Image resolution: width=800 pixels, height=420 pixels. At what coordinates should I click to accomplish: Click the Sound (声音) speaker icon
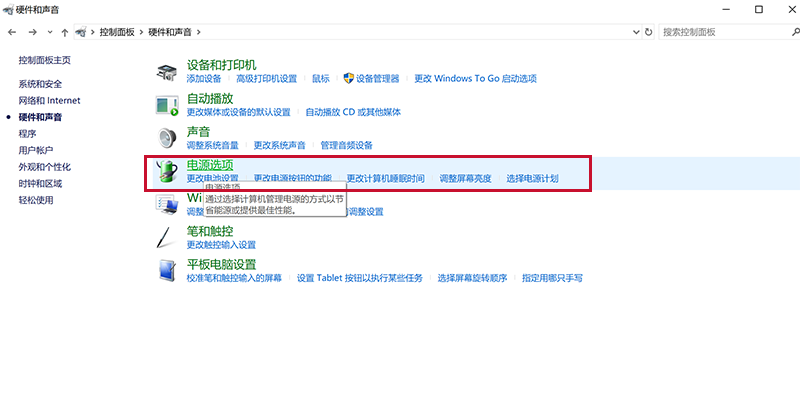pos(167,138)
